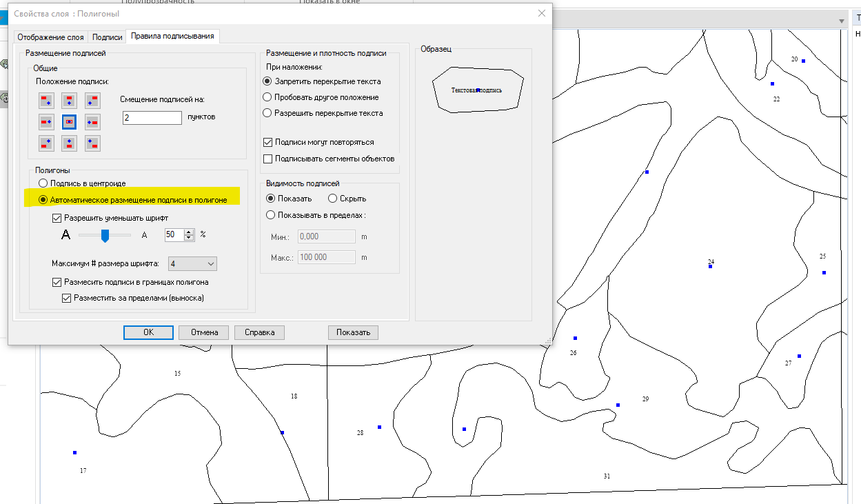The image size is (861, 504).
Task: Click the 'Смещение подписей на' input field
Action: [152, 117]
